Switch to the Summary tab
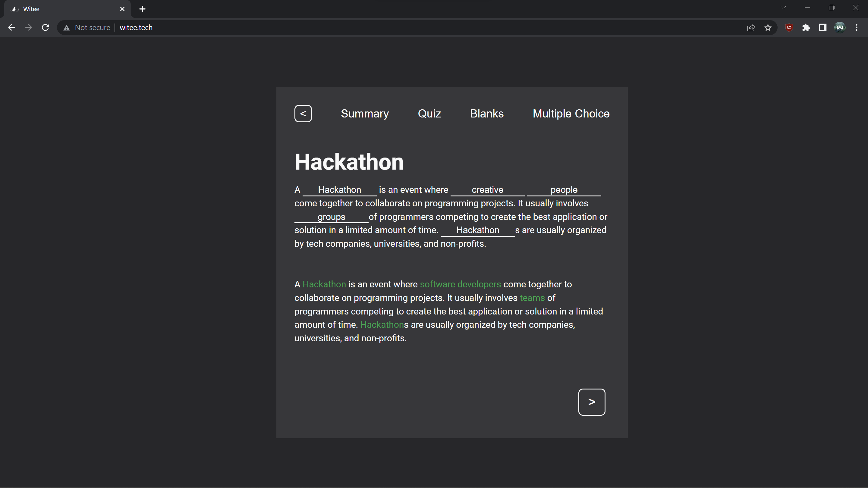The width and height of the screenshot is (868, 488). pyautogui.click(x=365, y=114)
